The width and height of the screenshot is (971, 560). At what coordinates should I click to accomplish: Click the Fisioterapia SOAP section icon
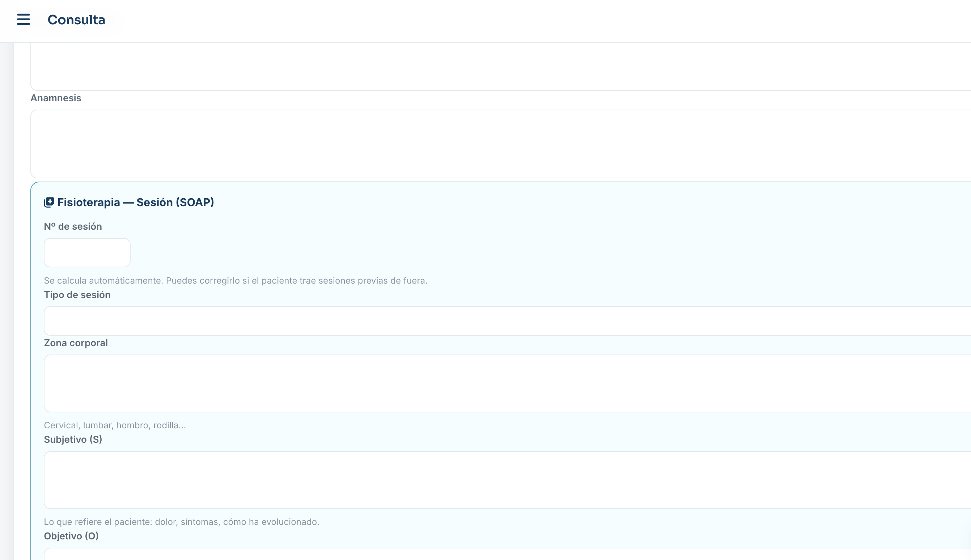49,202
